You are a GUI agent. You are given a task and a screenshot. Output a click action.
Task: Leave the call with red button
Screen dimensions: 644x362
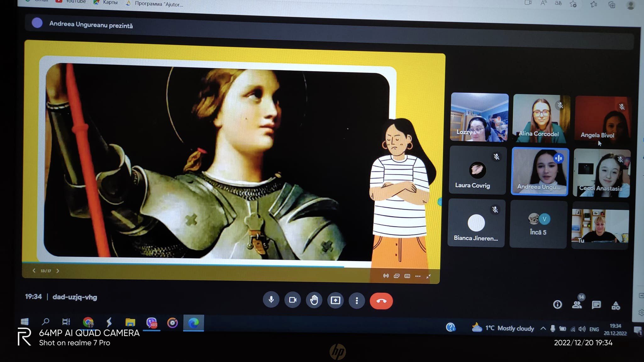[x=381, y=301]
